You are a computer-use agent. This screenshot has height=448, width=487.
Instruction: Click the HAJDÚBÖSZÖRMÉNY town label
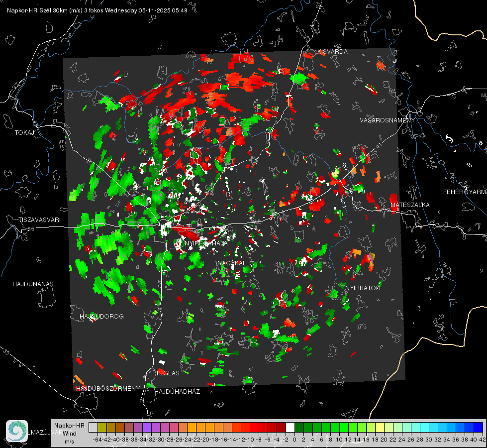coord(108,388)
